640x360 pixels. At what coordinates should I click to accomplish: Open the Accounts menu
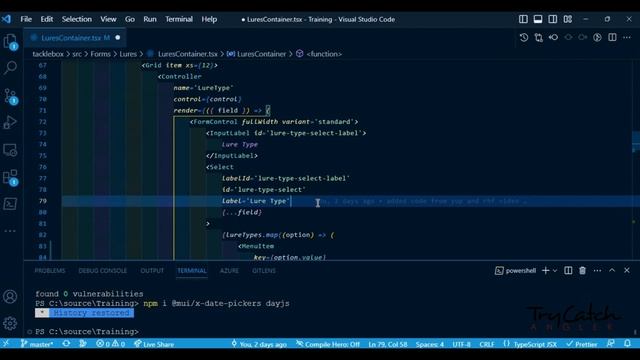click(10, 296)
